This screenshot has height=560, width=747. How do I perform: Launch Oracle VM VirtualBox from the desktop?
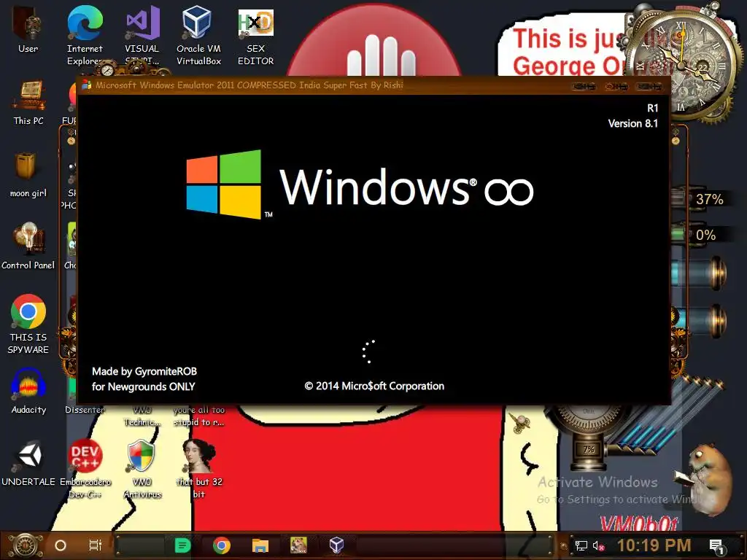click(x=198, y=34)
